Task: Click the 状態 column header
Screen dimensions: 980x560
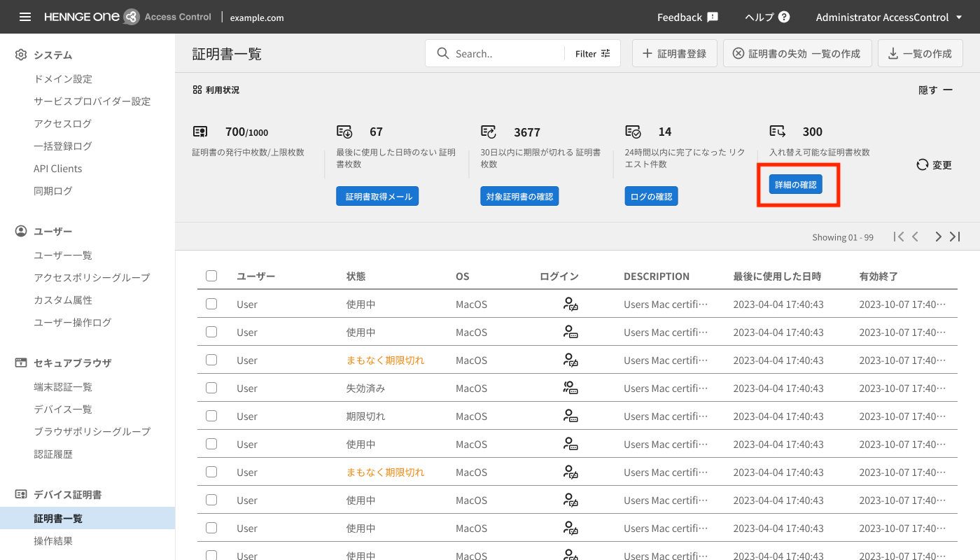Action: [356, 276]
